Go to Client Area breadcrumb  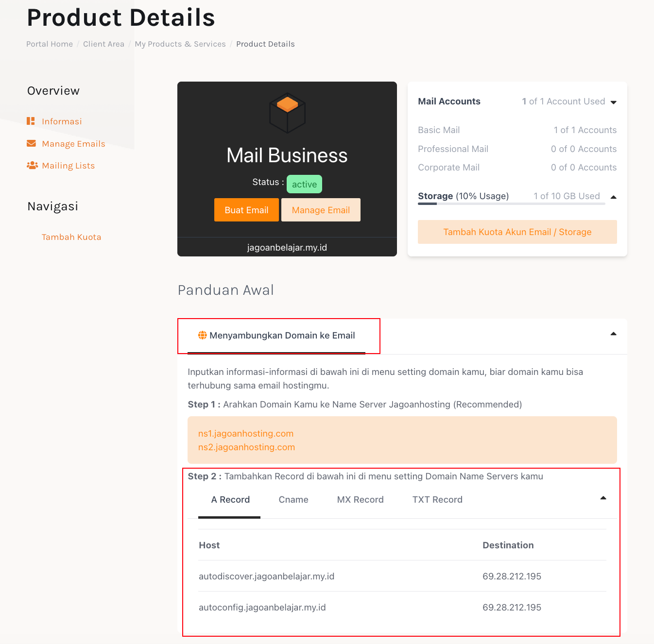click(103, 44)
